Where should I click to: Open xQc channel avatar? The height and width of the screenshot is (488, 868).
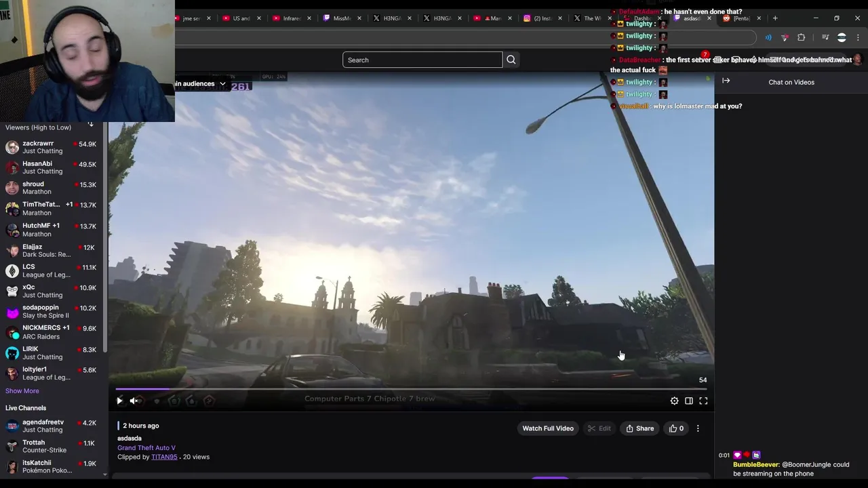tap(12, 291)
